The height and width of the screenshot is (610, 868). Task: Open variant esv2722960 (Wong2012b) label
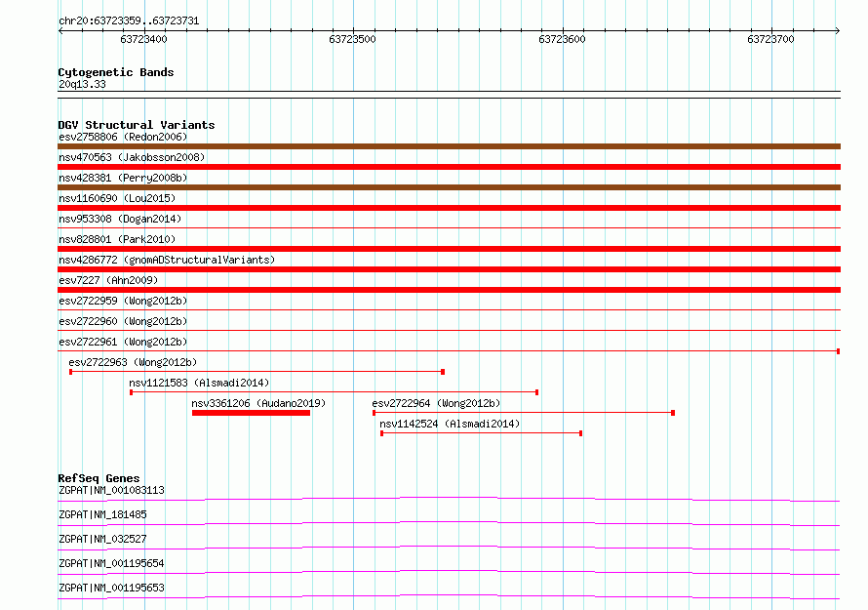(123, 321)
